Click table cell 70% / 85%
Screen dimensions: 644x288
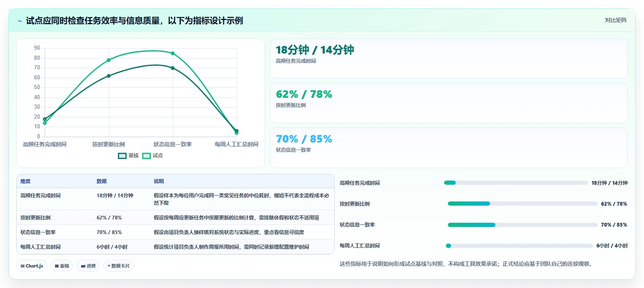(x=109, y=232)
